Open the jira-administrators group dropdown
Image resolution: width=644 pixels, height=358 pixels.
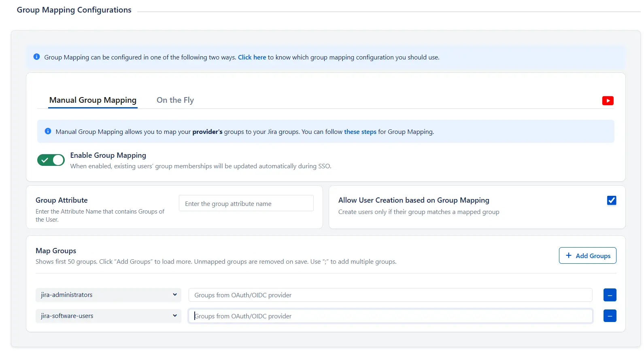tap(108, 295)
